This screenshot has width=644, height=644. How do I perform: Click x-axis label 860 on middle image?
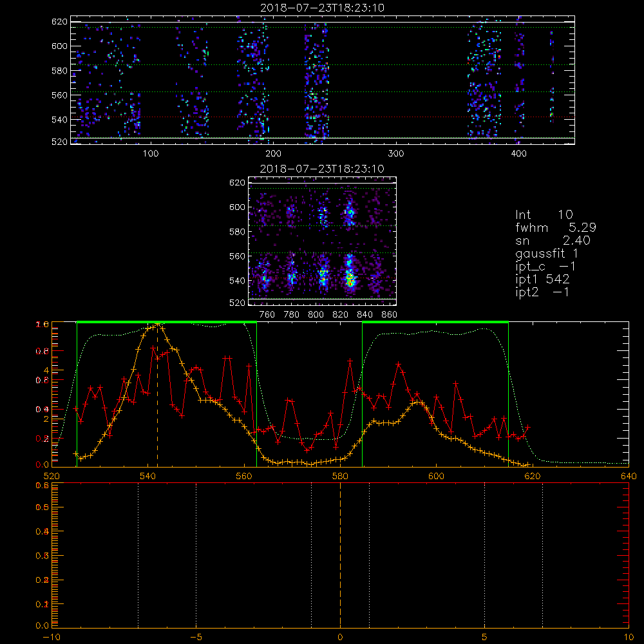390,315
